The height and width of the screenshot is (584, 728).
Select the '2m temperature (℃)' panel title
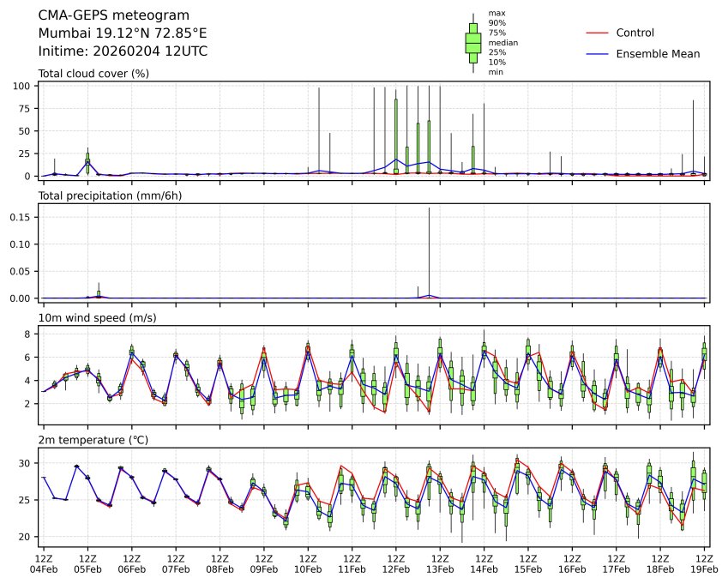pyautogui.click(x=93, y=440)
